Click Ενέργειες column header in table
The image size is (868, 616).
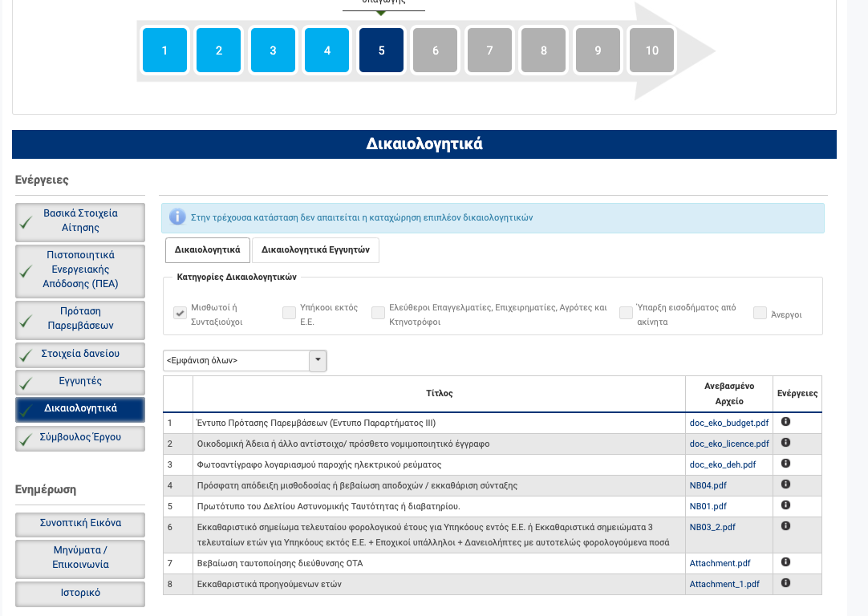797,394
